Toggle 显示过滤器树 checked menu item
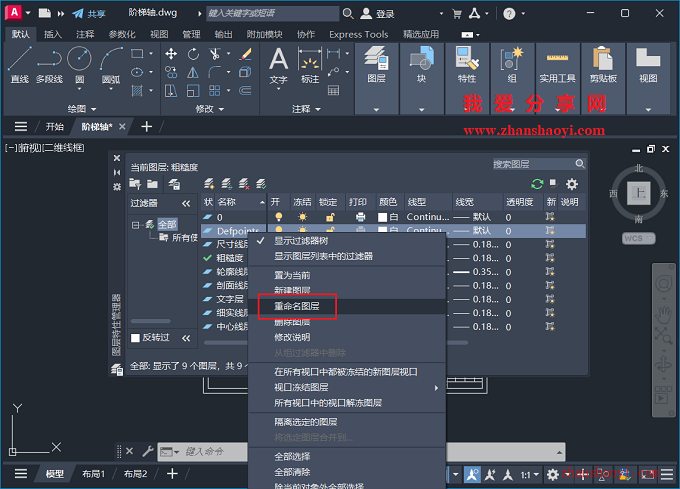This screenshot has height=489, width=680. pos(301,241)
